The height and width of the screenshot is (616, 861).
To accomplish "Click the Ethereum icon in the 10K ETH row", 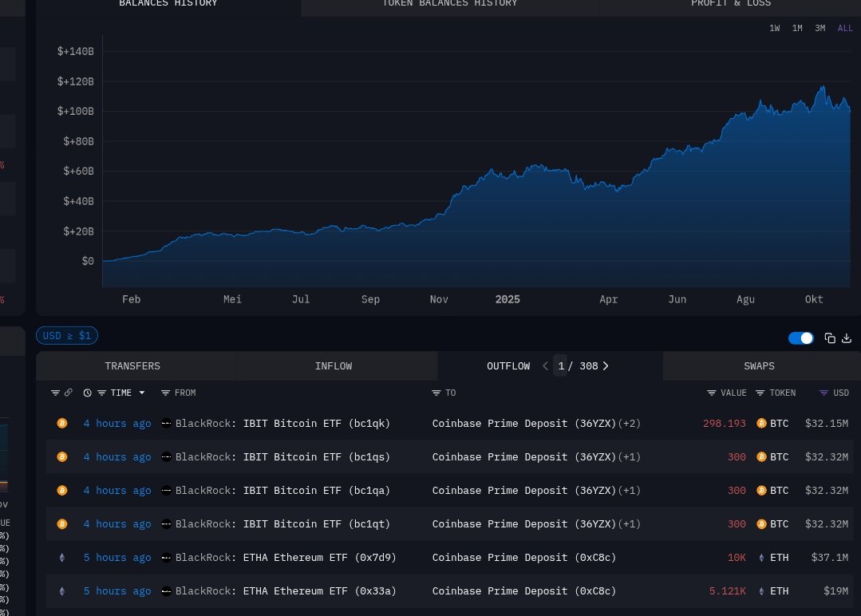I will pos(62,557).
